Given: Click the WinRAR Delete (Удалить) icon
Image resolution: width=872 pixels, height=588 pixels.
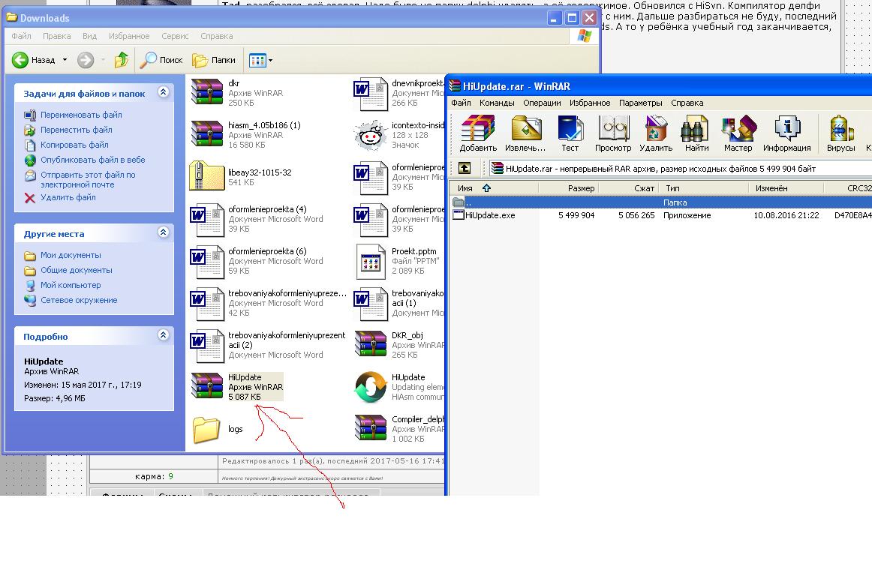Looking at the screenshot, I should [656, 133].
